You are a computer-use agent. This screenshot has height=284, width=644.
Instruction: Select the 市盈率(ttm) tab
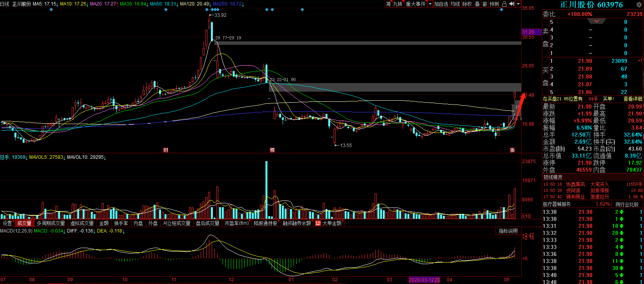pos(237,224)
